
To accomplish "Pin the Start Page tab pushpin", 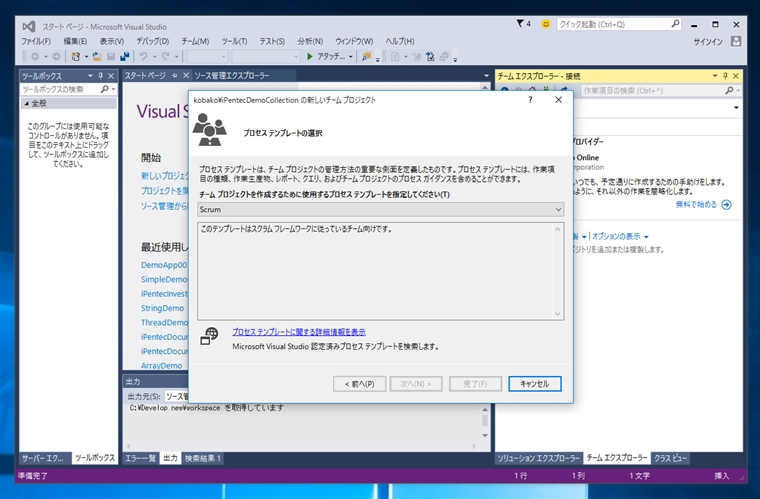I will pyautogui.click(x=174, y=76).
